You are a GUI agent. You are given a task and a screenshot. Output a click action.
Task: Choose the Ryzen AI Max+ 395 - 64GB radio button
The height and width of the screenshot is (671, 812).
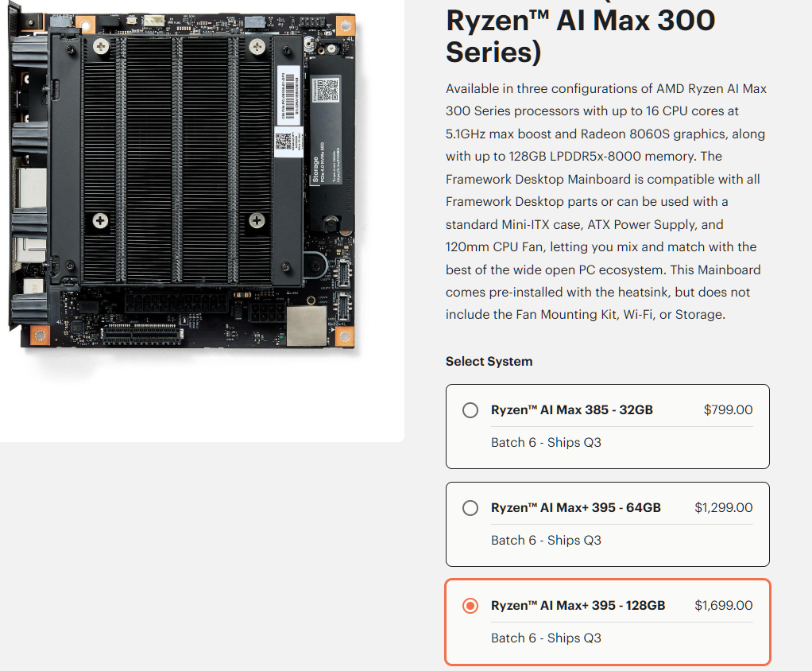[x=470, y=508]
